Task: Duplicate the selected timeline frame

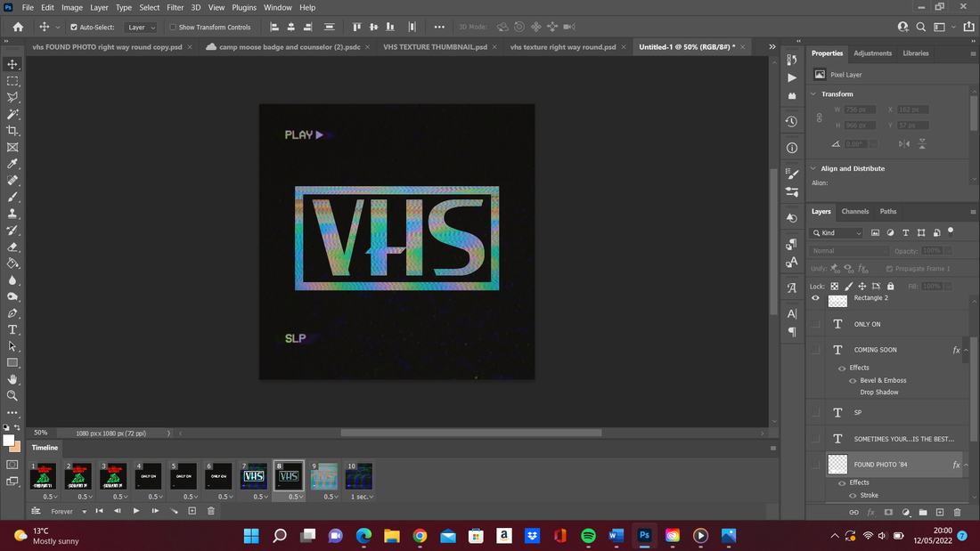Action: (192, 511)
